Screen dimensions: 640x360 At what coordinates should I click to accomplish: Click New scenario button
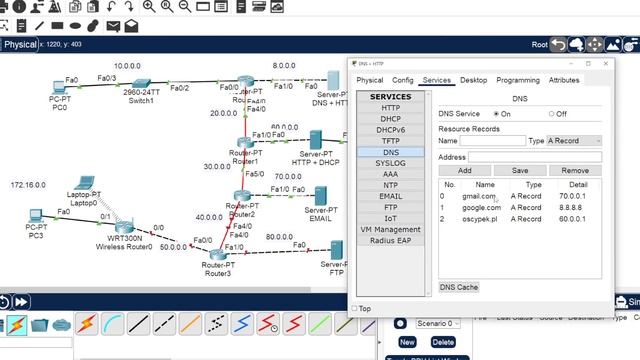[x=407, y=342]
